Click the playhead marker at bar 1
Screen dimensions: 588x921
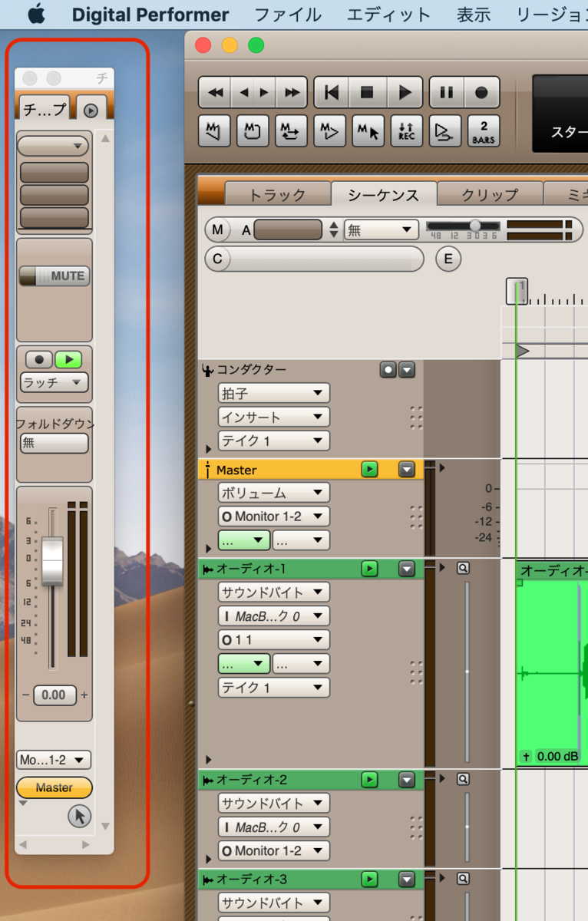[517, 291]
